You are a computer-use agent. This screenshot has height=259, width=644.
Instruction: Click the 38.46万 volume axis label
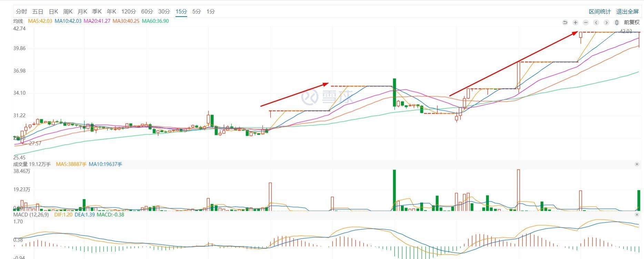pyautogui.click(x=22, y=171)
